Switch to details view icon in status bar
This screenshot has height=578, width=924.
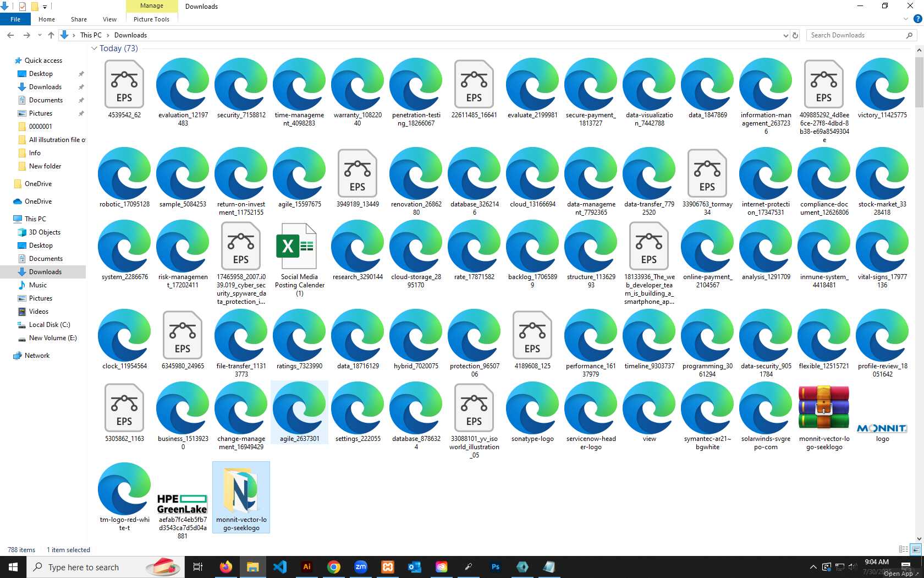903,549
